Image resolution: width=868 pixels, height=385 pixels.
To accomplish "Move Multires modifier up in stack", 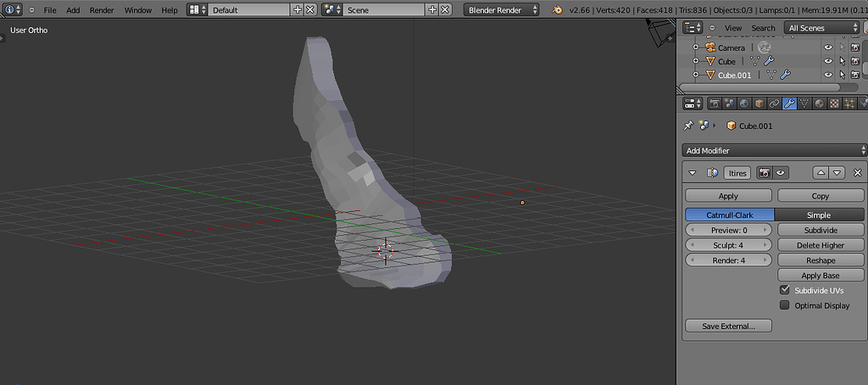I will 821,173.
